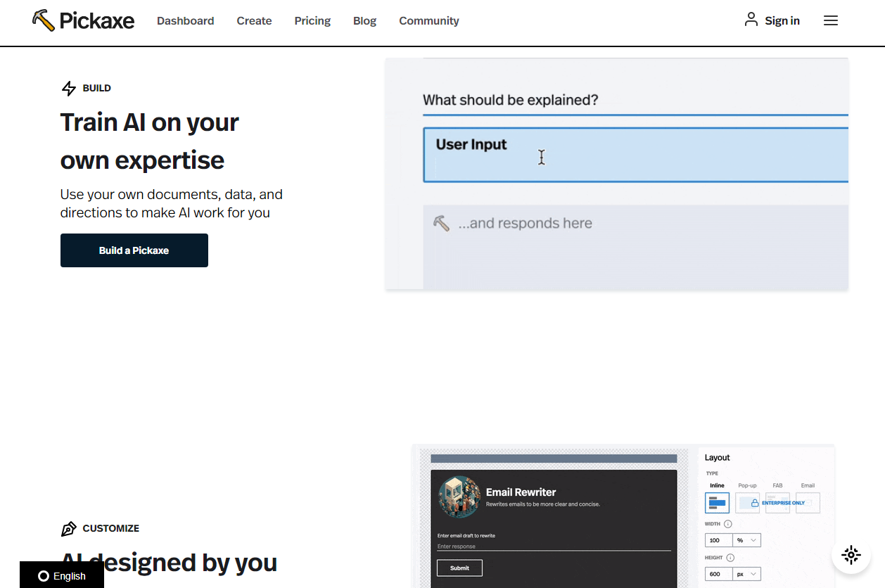Click Submit in the Email Rewriter preview
Image resolution: width=885 pixels, height=588 pixels.
tap(459, 568)
